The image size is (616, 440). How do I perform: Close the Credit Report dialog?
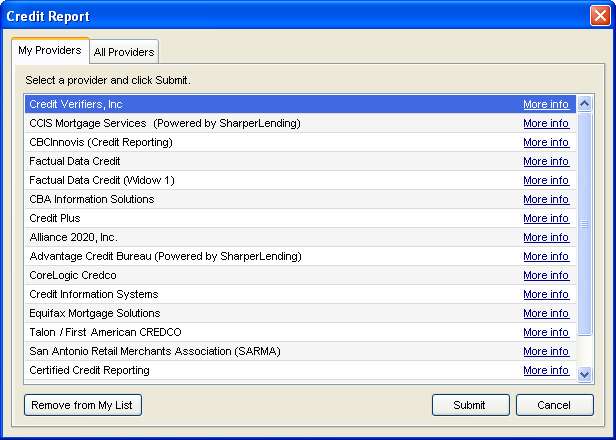(x=599, y=16)
